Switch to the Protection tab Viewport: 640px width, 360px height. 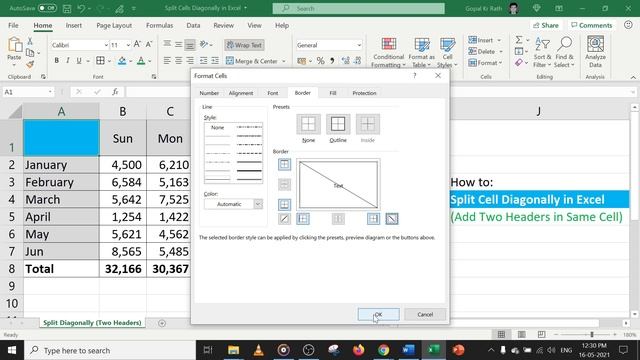[x=364, y=93]
